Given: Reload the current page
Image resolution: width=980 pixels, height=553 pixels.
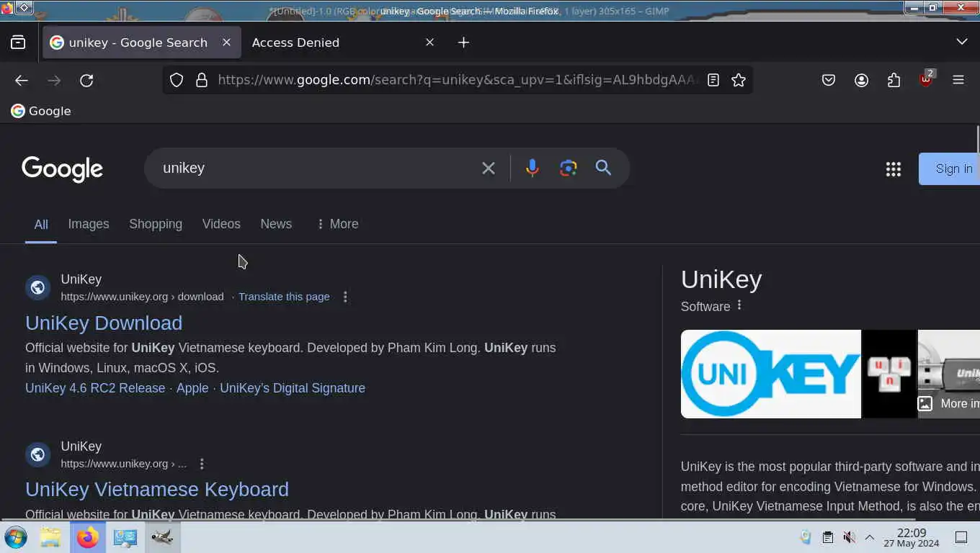Looking at the screenshot, I should click(x=86, y=80).
